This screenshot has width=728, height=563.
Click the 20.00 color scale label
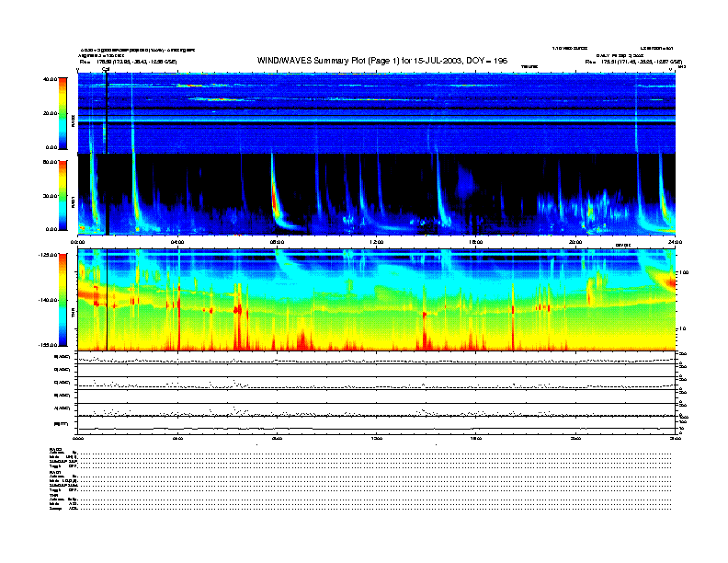pos(51,113)
